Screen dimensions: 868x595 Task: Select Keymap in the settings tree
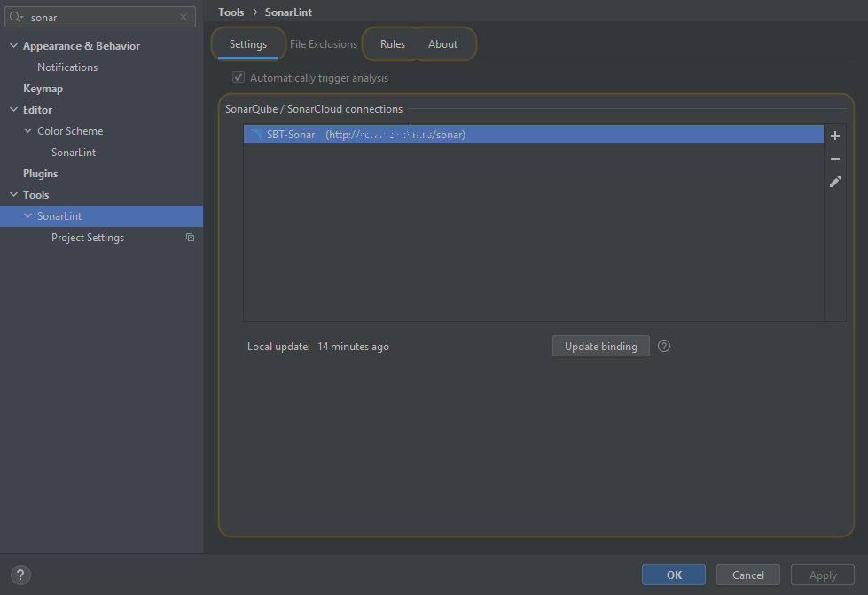(x=43, y=89)
